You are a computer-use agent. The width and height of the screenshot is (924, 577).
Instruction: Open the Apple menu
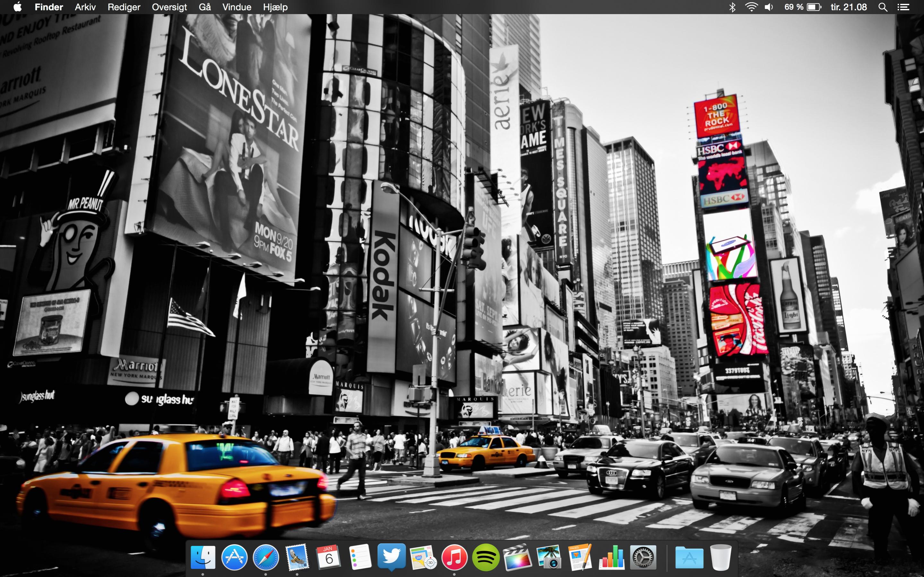[17, 7]
